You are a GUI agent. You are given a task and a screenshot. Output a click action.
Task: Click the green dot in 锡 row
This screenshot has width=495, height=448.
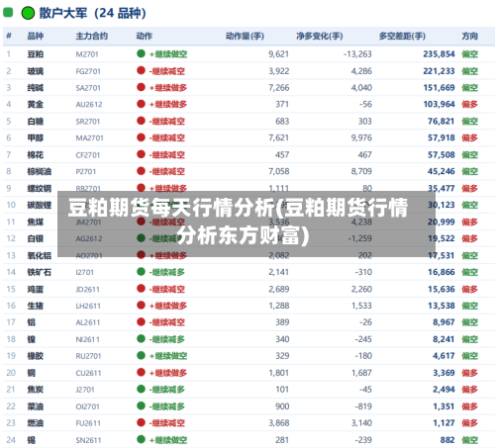pos(141,439)
